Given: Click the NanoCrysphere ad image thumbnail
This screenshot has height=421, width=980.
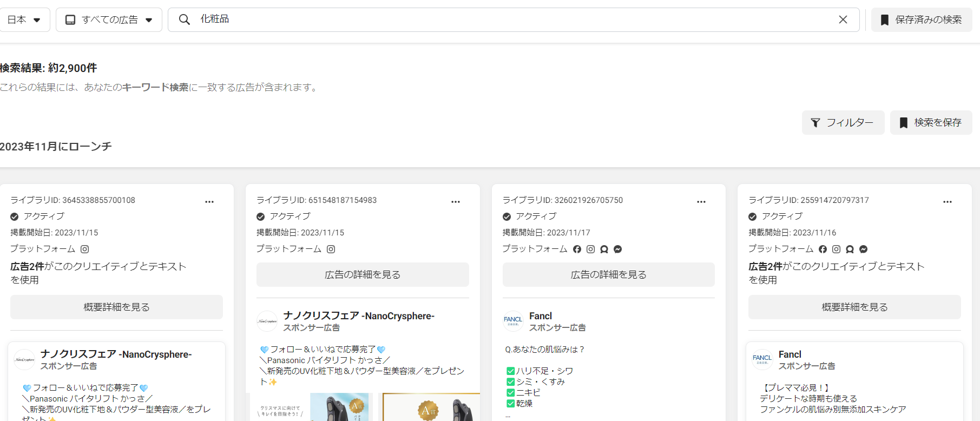Looking at the screenshot, I should [x=340, y=407].
